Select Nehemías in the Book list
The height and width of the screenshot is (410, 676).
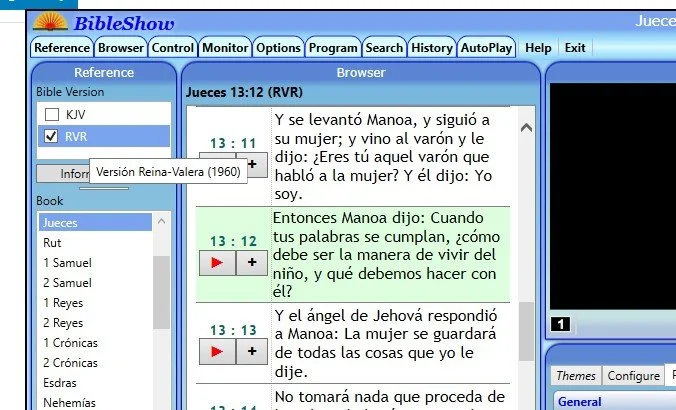[x=95, y=403]
